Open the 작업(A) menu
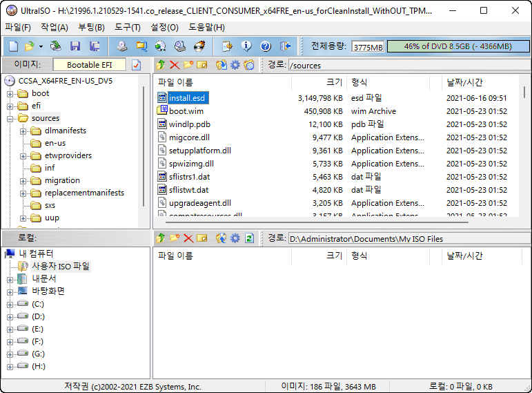The width and height of the screenshot is (532, 393). click(x=55, y=28)
